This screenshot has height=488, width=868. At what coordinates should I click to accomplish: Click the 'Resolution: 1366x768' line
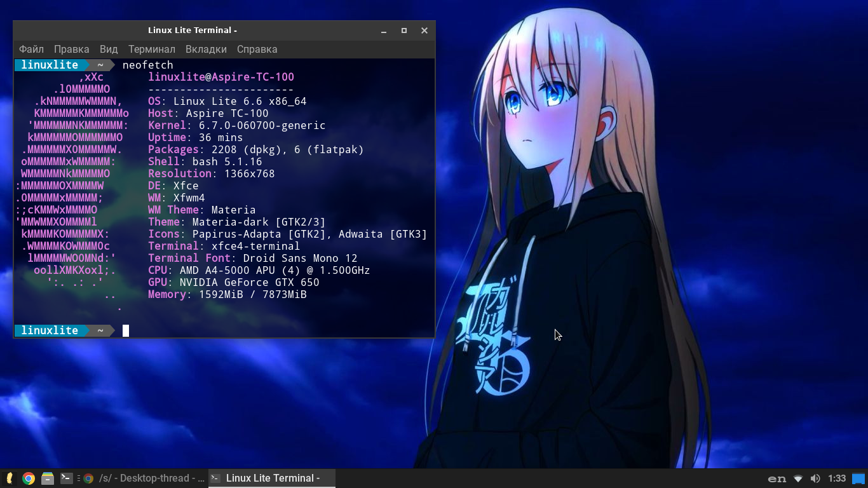tap(212, 173)
